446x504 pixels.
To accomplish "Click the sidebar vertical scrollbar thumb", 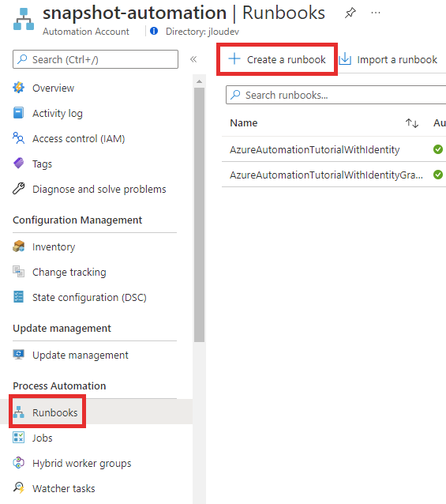I will tap(200, 215).
